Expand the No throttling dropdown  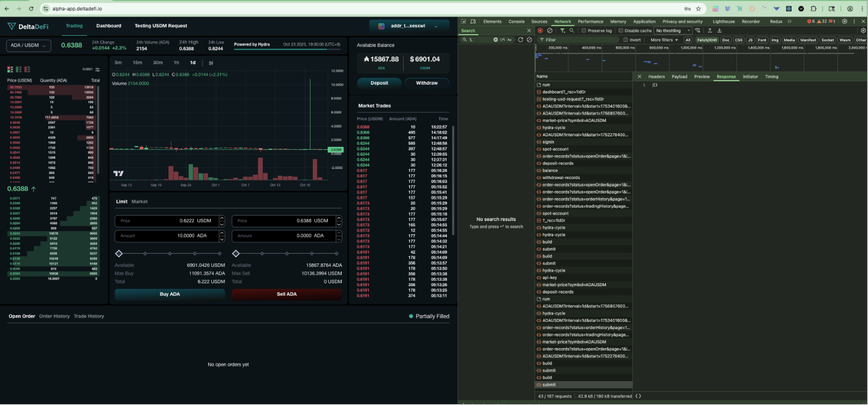(673, 31)
